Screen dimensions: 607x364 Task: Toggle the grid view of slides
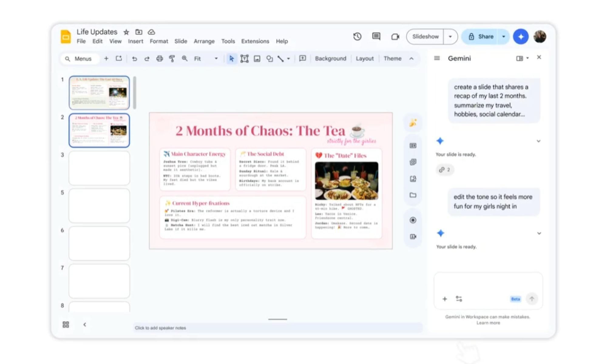[66, 324]
